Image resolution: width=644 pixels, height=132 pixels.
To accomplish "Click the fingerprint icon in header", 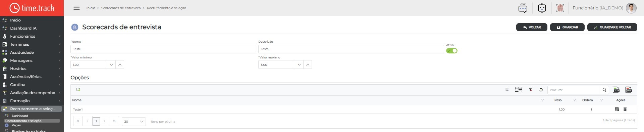I will coord(560,8).
